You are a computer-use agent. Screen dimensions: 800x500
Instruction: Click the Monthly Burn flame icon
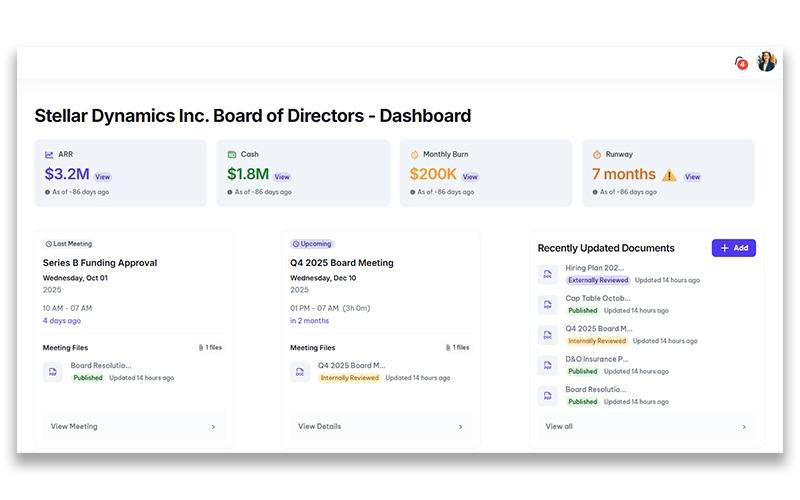tap(414, 155)
